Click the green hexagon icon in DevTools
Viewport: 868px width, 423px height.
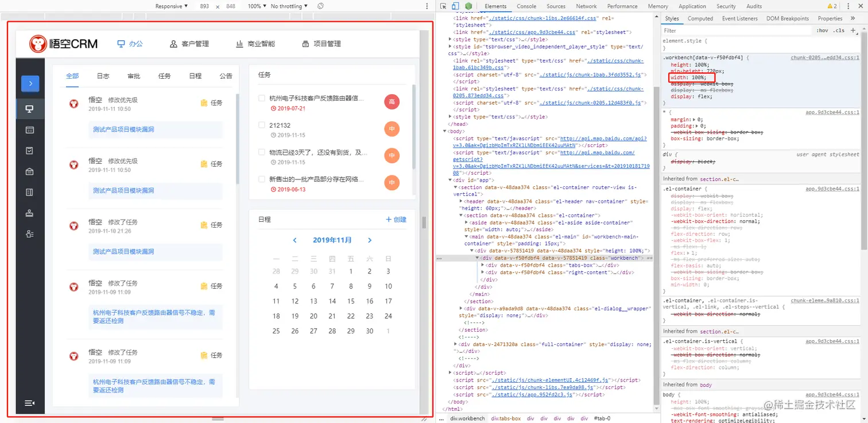469,6
